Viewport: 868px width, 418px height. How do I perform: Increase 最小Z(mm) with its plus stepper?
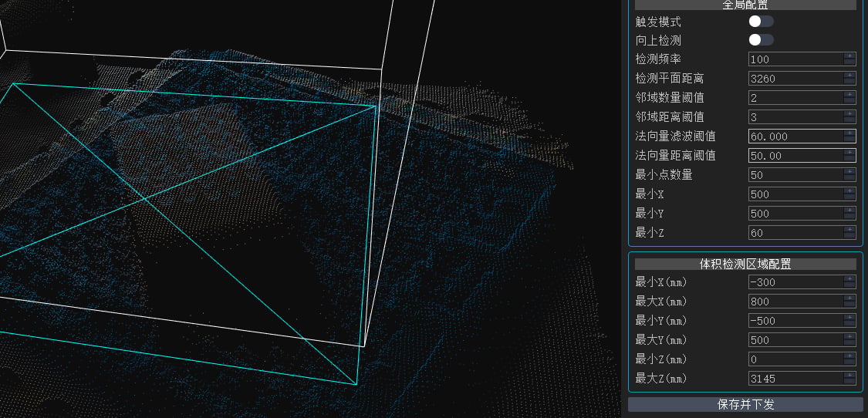pos(849,356)
